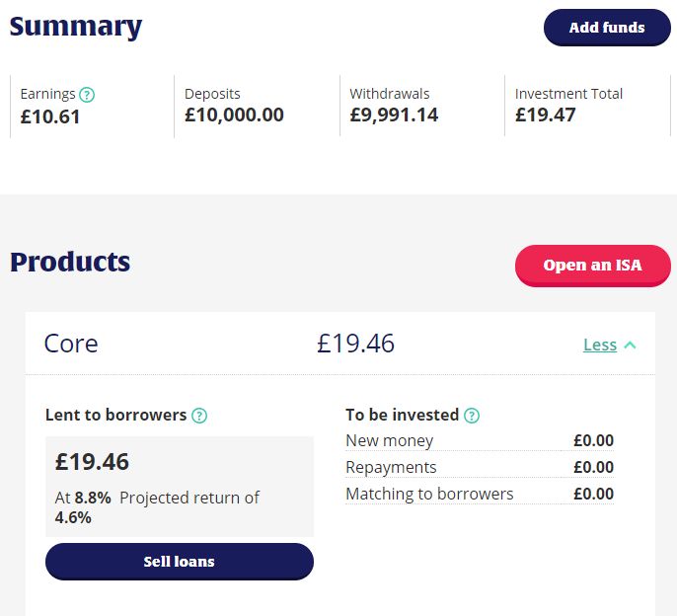Screen dimensions: 677x616
Task: Click the To be invested help icon
Action: coord(472,416)
